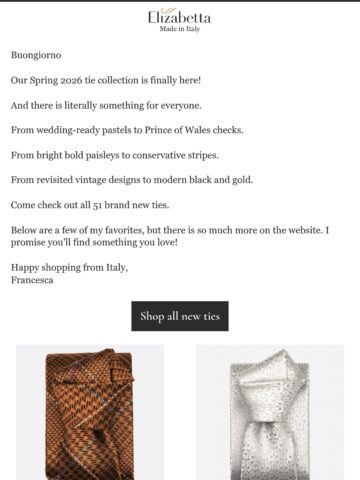Click the dark bar at the top edge
The width and height of the screenshot is (360, 480).
(180, 1)
